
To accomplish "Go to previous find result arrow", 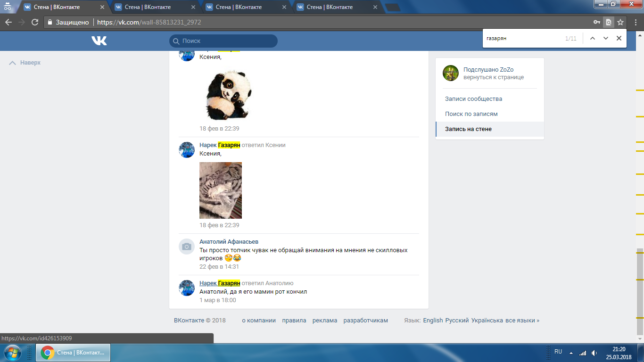I will pos(593,38).
